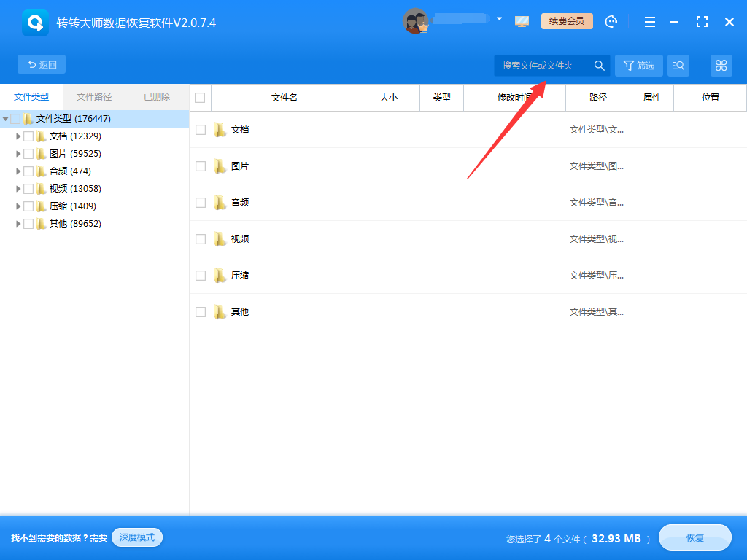This screenshot has width=747, height=560.
Task: Click the monitor icon in the title bar
Action: (522, 21)
